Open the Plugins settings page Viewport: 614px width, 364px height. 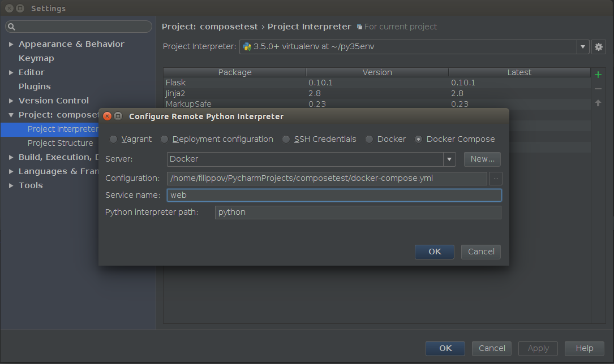tap(35, 86)
